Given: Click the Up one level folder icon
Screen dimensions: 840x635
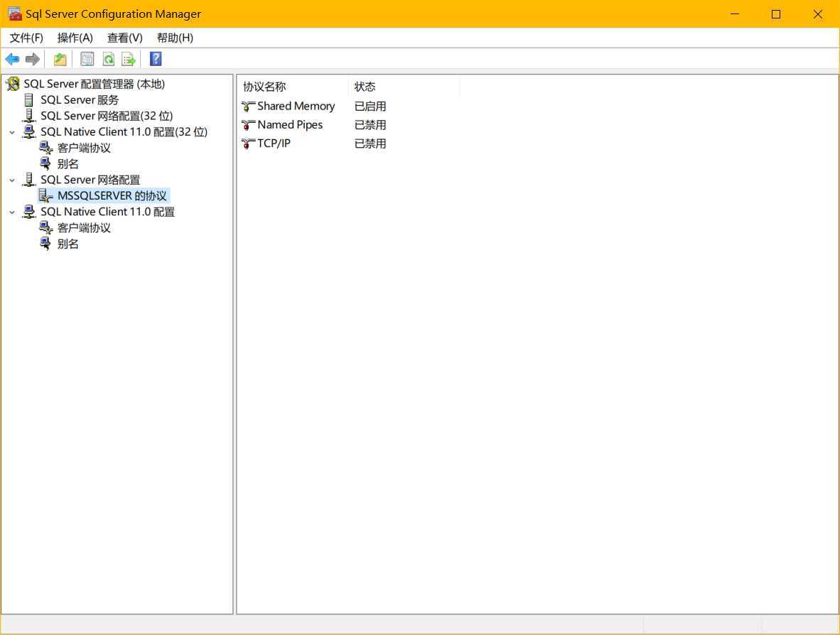Looking at the screenshot, I should point(60,59).
